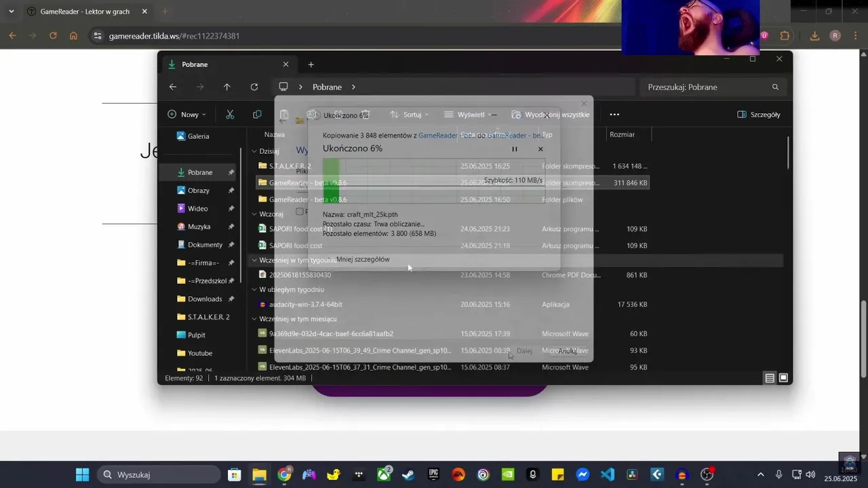
Task: Click the green copy progress graph
Action: [434, 180]
